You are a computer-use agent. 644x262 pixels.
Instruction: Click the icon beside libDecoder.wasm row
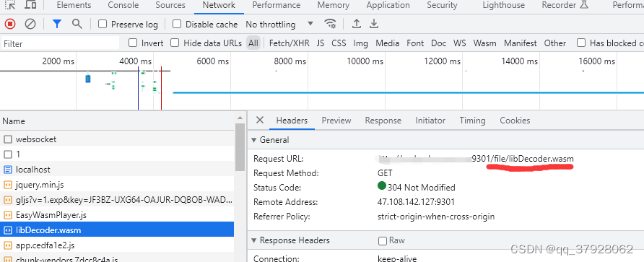[8, 230]
